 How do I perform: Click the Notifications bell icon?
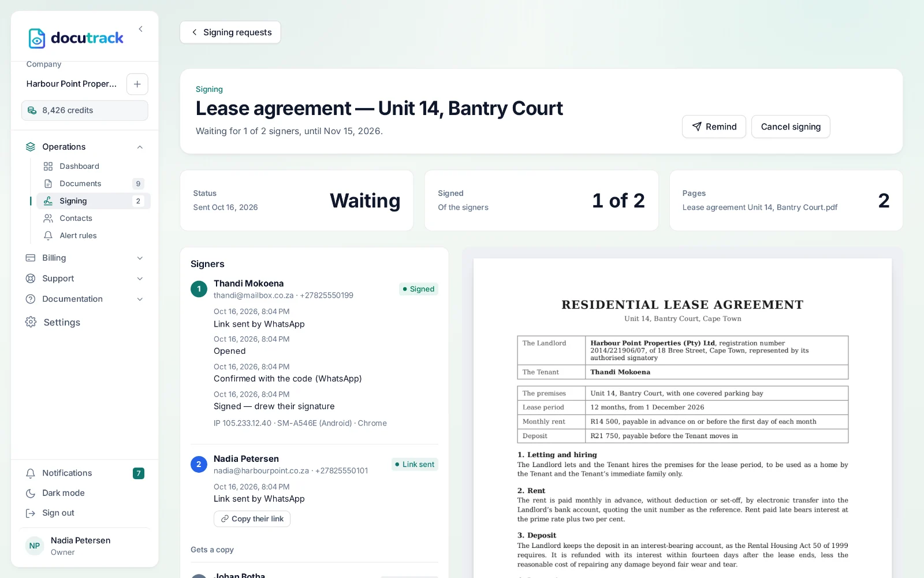coord(31,473)
